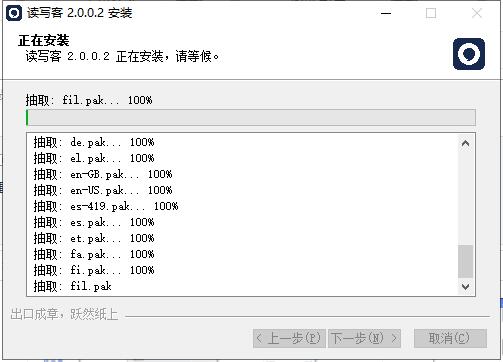Click the 取消(C) cancel button
This screenshot has width=503, height=362.
click(x=450, y=338)
